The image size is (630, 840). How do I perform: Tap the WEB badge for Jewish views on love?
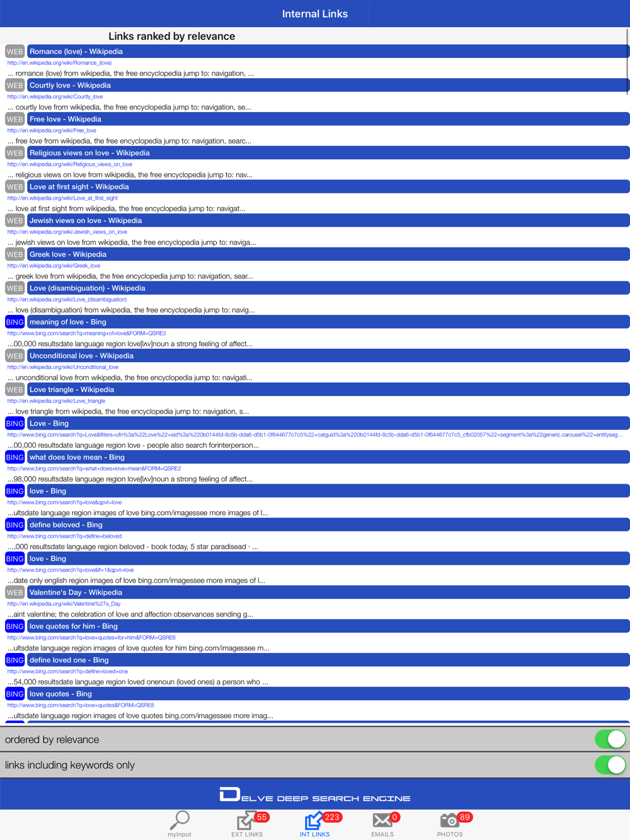click(x=14, y=220)
